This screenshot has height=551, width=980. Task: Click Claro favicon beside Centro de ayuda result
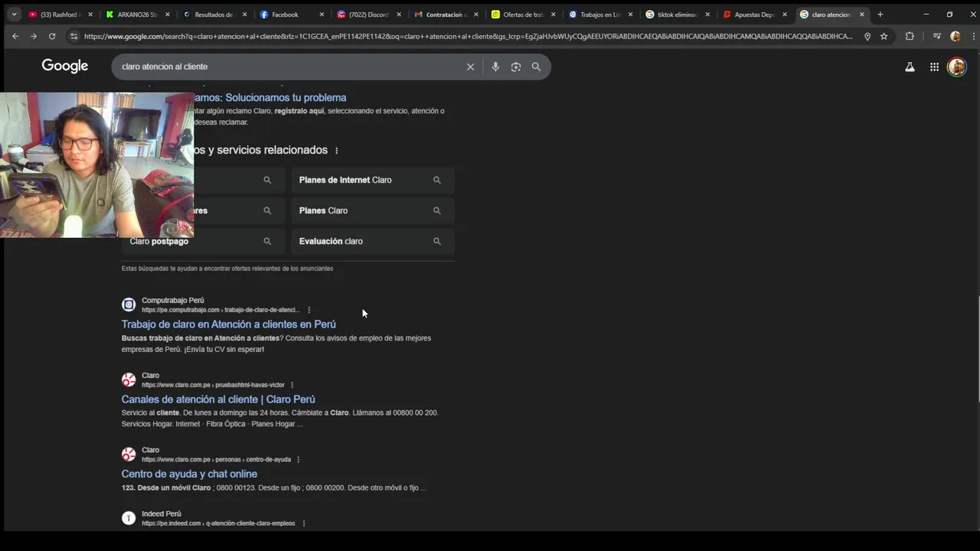click(x=129, y=455)
